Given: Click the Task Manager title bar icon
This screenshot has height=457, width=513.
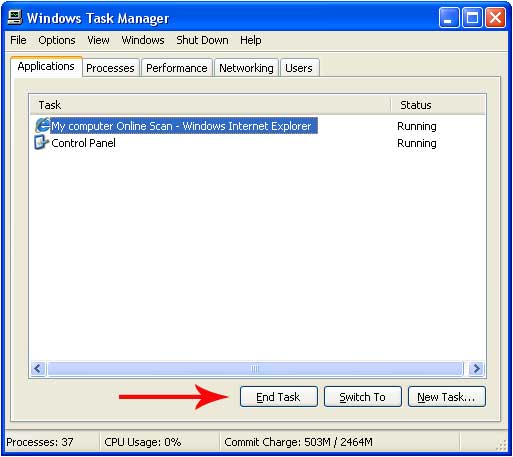Looking at the screenshot, I should tap(15, 17).
